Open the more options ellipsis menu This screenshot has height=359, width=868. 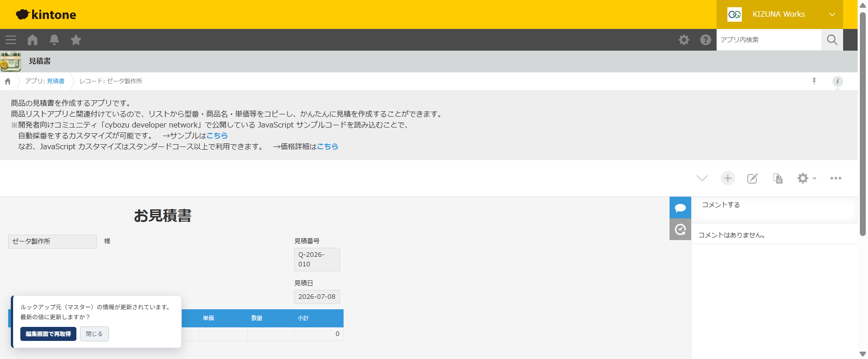tap(836, 178)
